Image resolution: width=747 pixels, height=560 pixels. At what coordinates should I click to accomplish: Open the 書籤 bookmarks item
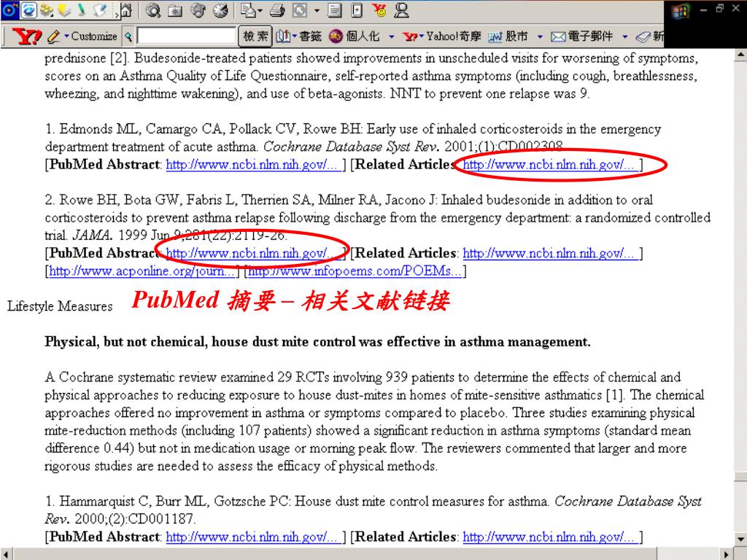click(x=310, y=36)
